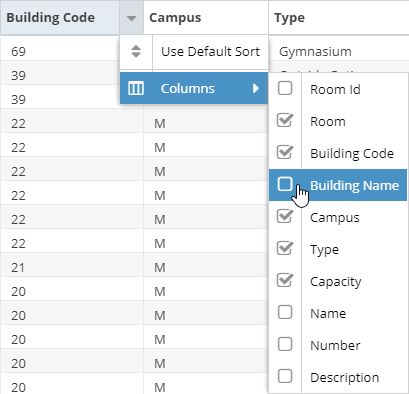The height and width of the screenshot is (394, 409).
Task: Uncheck the Campus column checkbox
Action: [x=285, y=216]
